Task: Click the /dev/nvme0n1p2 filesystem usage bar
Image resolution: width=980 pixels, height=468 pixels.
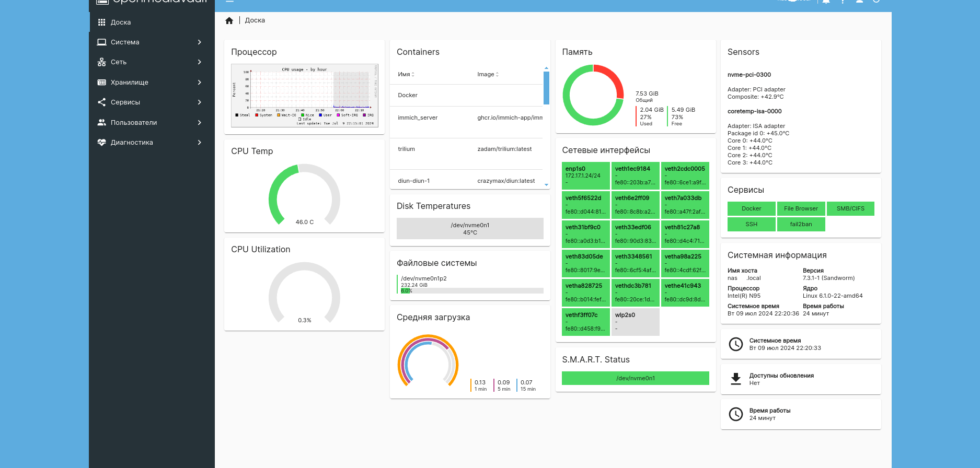Action: 472,291
